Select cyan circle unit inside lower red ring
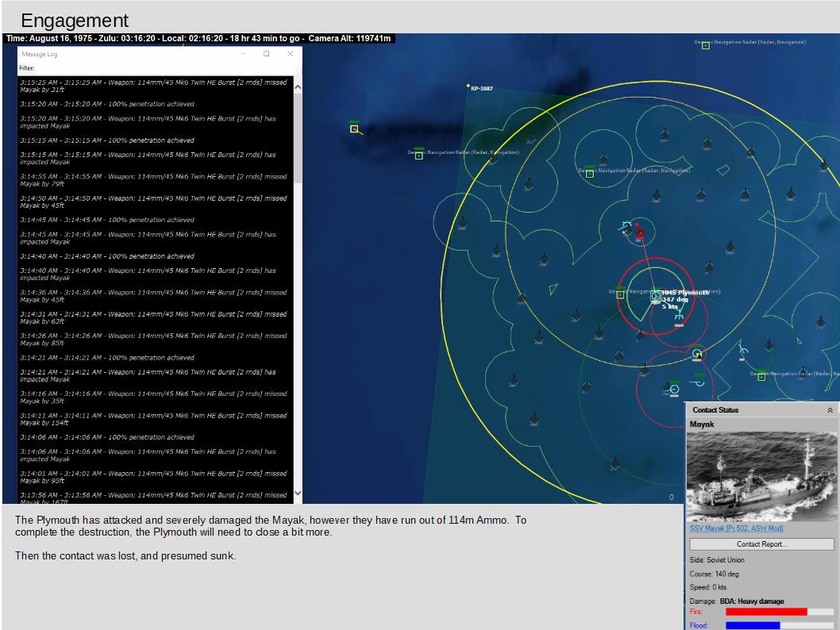This screenshot has width=840, height=630. click(675, 389)
